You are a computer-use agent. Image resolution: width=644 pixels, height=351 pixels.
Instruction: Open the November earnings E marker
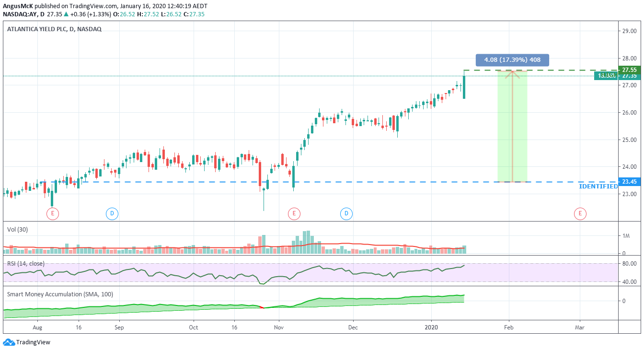(x=294, y=214)
